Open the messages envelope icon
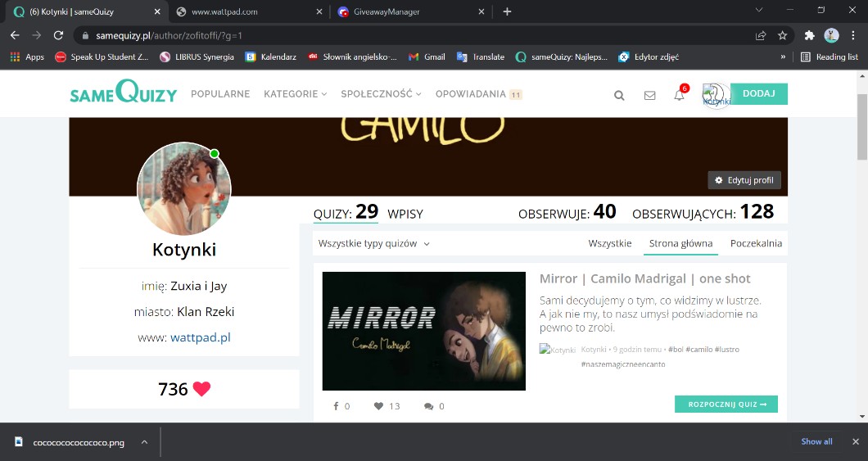868x461 pixels. [649, 95]
